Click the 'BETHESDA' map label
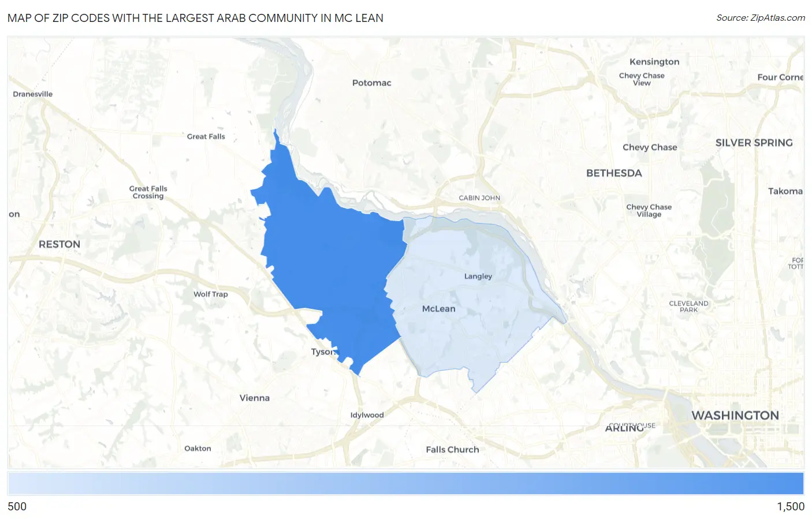The image size is (812, 519). click(x=614, y=173)
